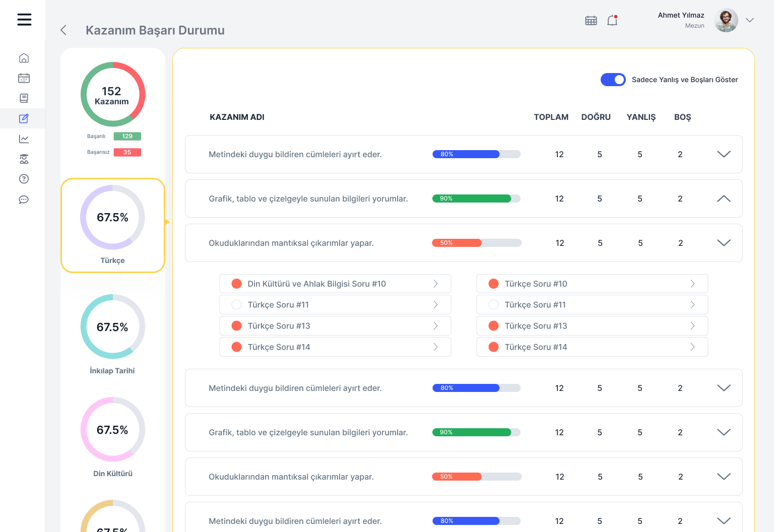The width and height of the screenshot is (774, 532).
Task: Click the 50% progress bar of first Okuduklarından row
Action: click(476, 243)
